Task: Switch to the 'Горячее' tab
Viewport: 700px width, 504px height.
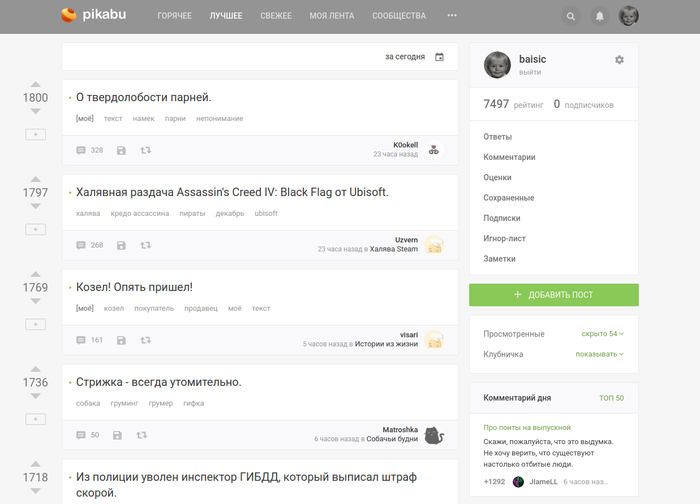Action: 174,16
